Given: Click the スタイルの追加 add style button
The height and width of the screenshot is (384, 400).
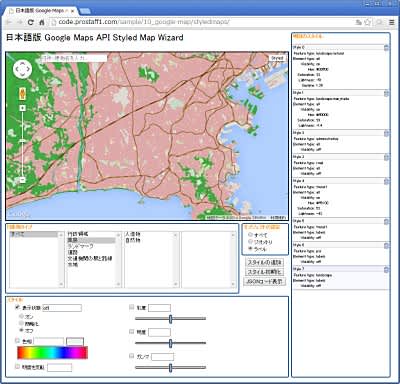Looking at the screenshot, I should [265, 262].
